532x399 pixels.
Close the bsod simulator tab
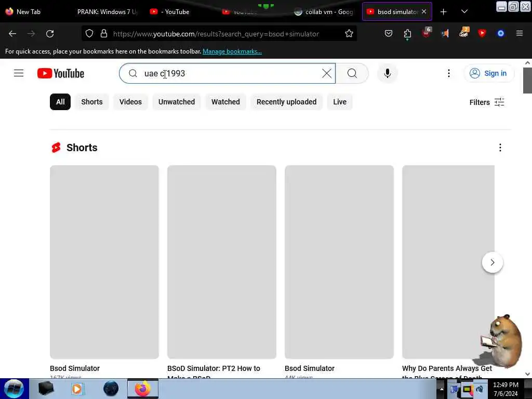click(x=424, y=11)
